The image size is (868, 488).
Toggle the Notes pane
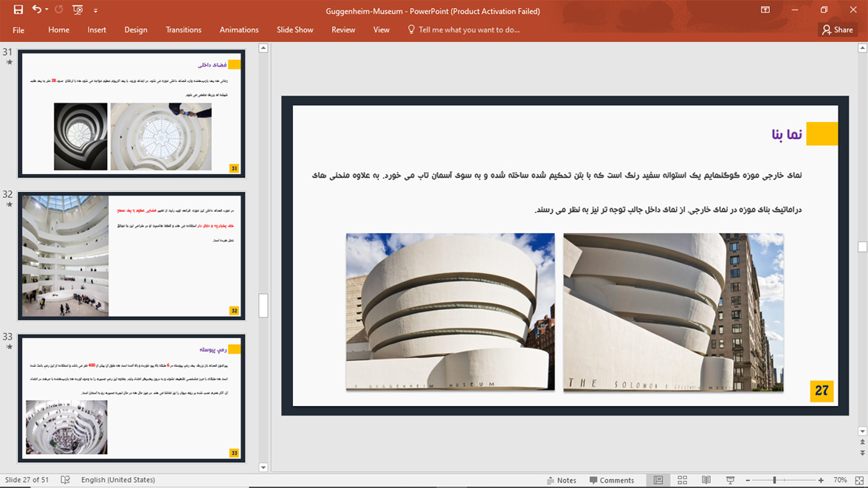tap(561, 480)
